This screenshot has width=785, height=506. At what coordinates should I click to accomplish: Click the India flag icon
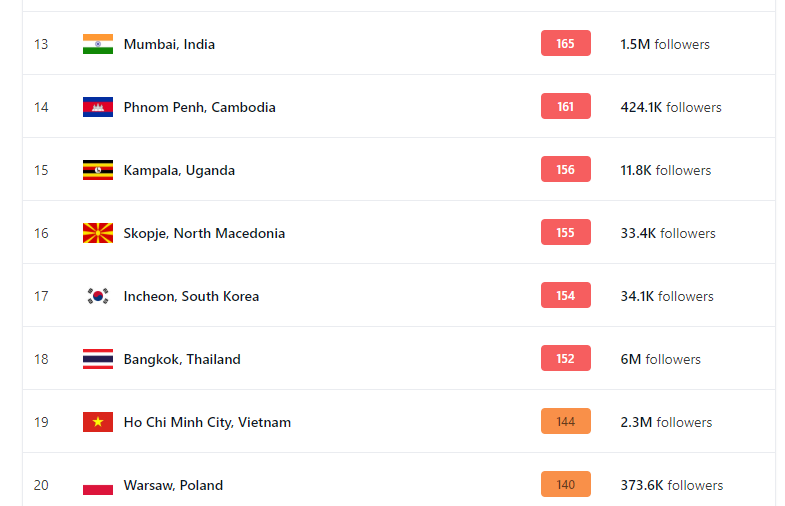98,44
